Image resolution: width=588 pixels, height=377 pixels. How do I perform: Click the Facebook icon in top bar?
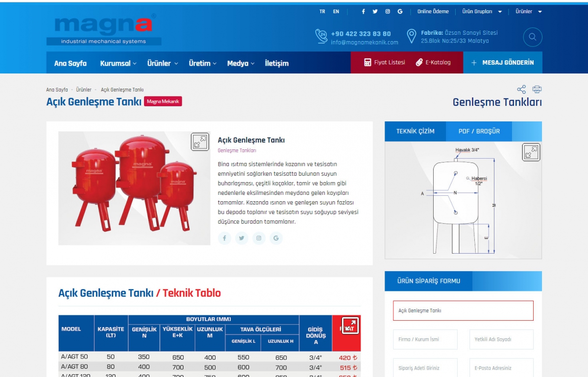363,11
